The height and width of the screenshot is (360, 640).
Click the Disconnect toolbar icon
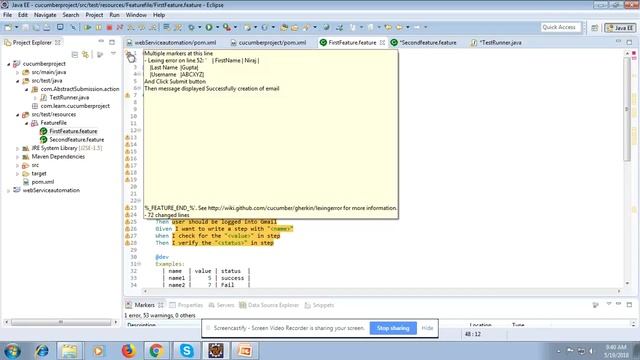coord(120,27)
